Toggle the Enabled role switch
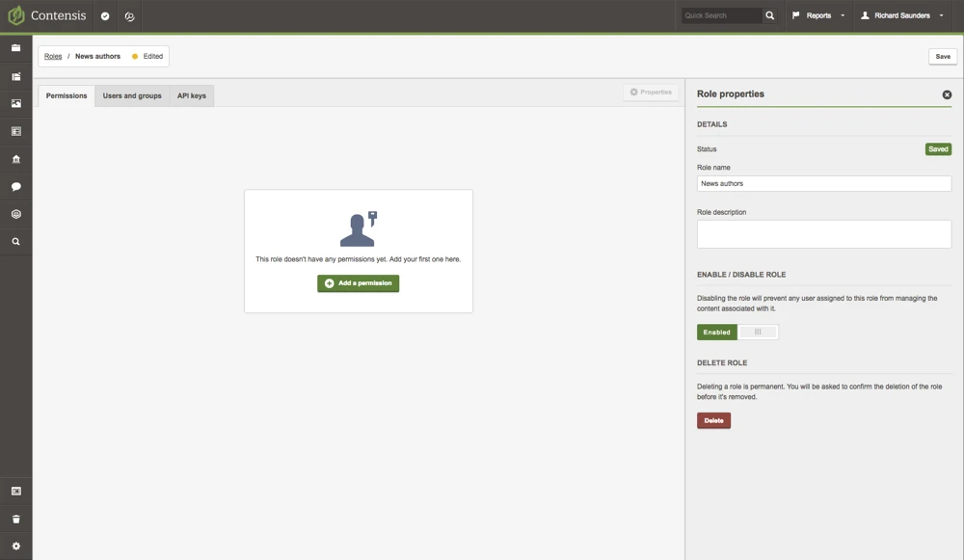The width and height of the screenshot is (964, 560). click(737, 332)
